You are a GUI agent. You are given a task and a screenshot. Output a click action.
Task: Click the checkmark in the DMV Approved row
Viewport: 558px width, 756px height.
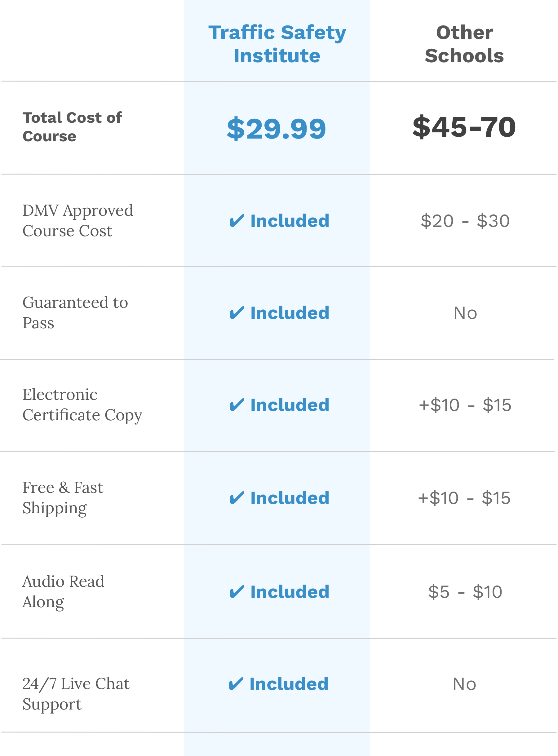(x=237, y=221)
